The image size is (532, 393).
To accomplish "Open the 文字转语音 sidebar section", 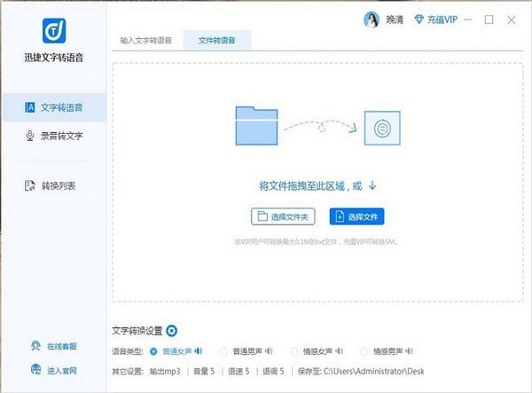I will 54,107.
